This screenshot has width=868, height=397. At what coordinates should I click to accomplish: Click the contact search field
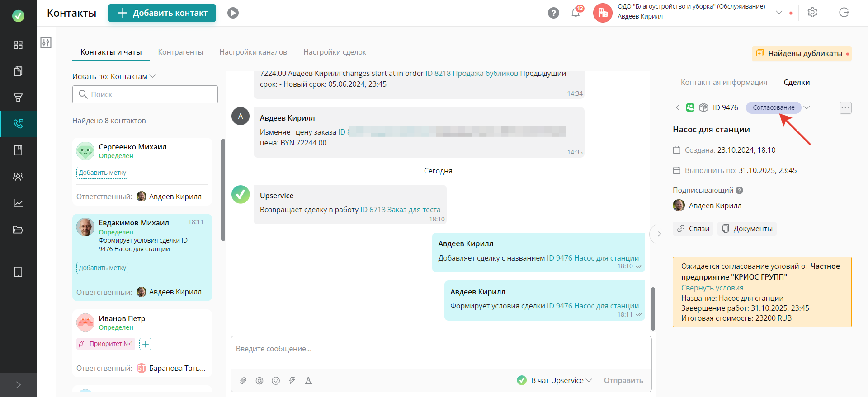pos(145,94)
